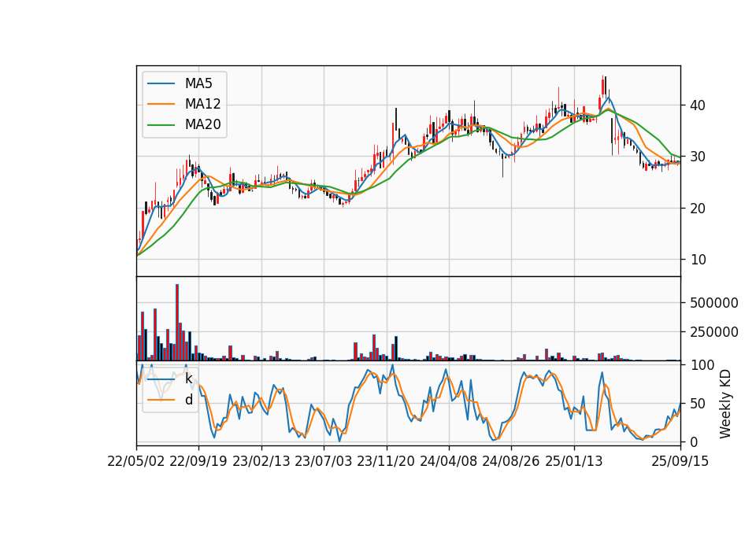Click the KD axis value 0

695,441
